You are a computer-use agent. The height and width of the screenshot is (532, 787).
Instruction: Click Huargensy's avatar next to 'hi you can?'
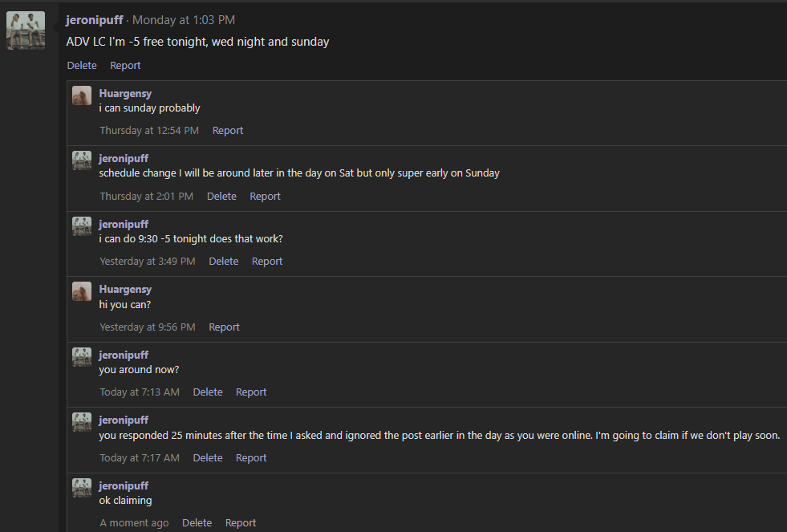click(82, 291)
